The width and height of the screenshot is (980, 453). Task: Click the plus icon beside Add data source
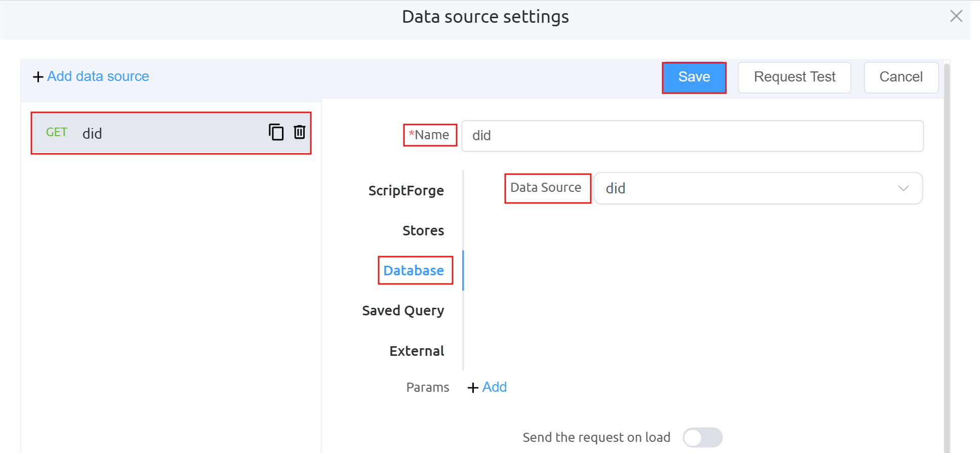[38, 77]
